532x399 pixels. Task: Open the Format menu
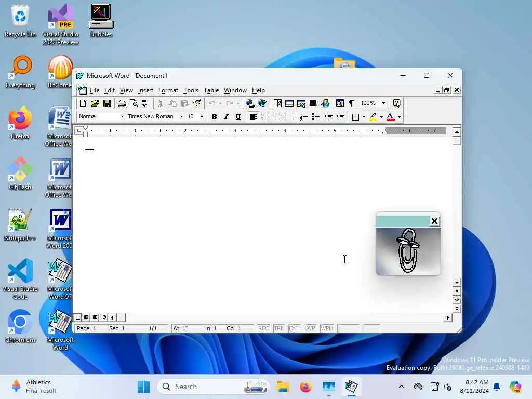coord(168,90)
